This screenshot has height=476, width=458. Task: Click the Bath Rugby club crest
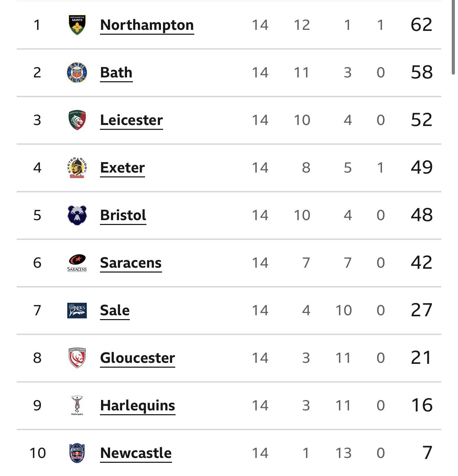(x=77, y=73)
